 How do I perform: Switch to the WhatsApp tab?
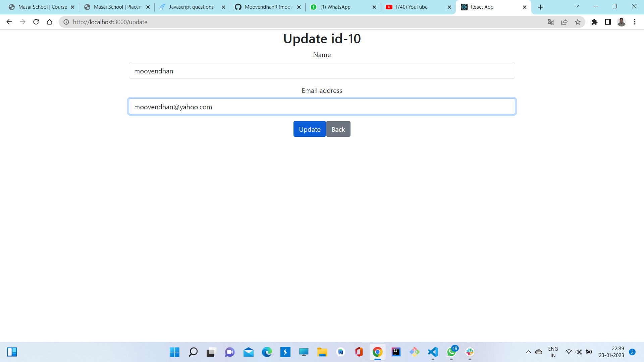[x=335, y=7]
